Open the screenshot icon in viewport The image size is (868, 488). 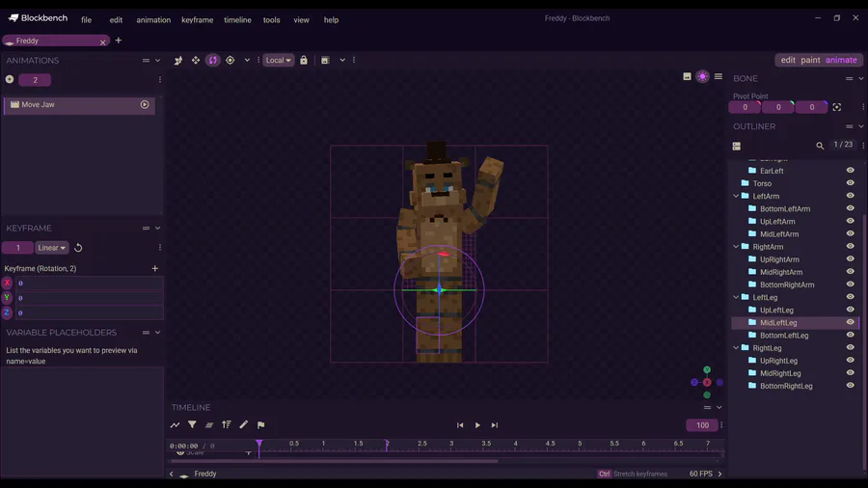tap(687, 76)
